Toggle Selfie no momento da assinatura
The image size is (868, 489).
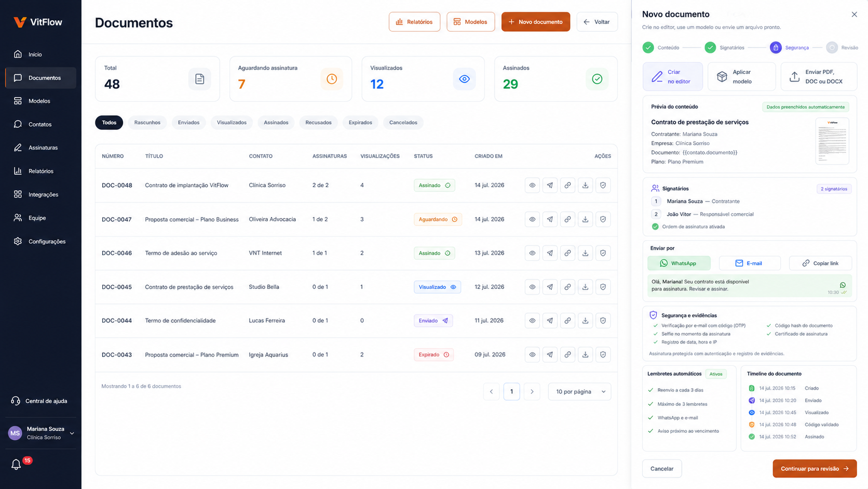pos(656,334)
